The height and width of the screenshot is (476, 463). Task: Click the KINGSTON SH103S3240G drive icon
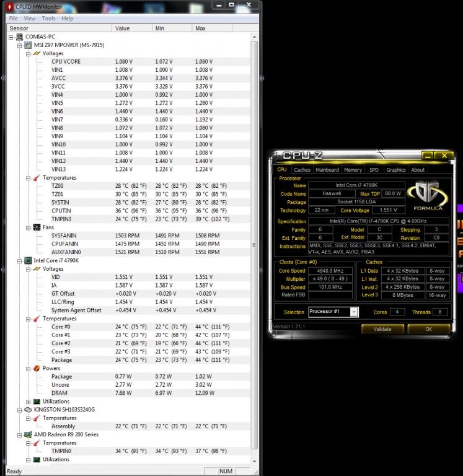(x=28, y=410)
